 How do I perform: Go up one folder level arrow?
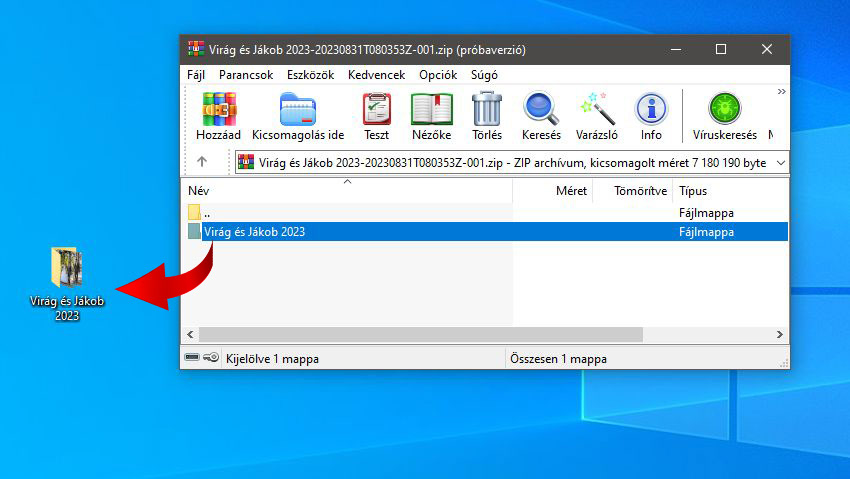point(202,161)
